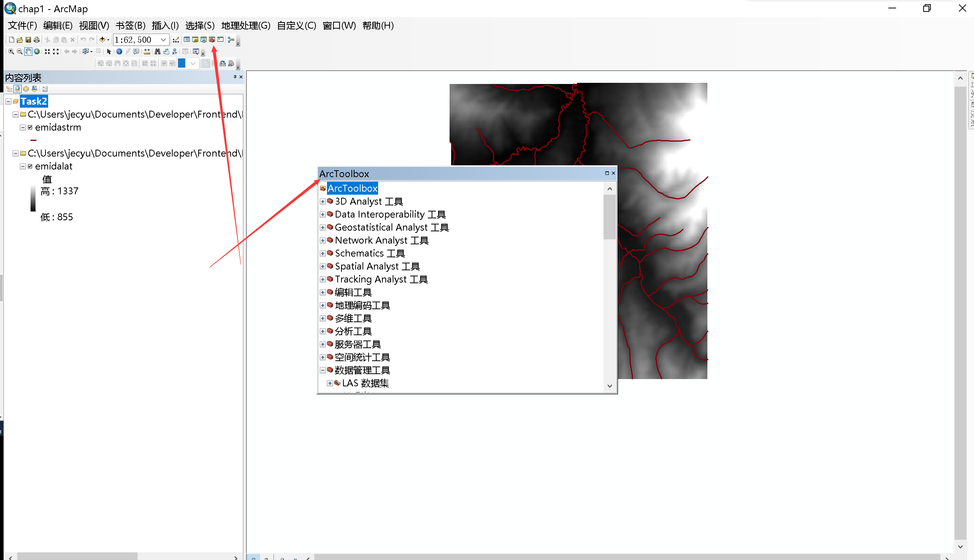Viewport: 974px width, 560px height.
Task: Collapse the emidalat layer node
Action: (x=23, y=166)
